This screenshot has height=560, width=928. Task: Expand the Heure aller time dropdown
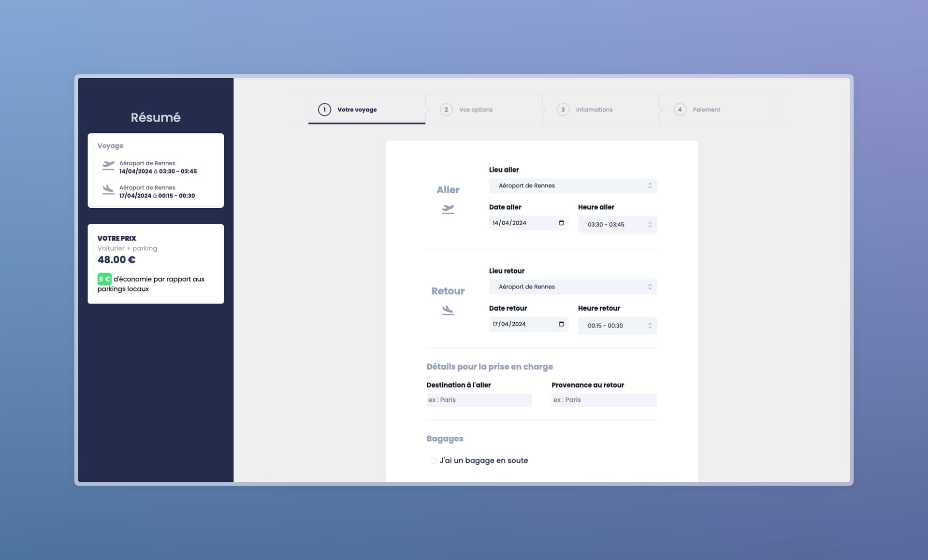tap(617, 225)
